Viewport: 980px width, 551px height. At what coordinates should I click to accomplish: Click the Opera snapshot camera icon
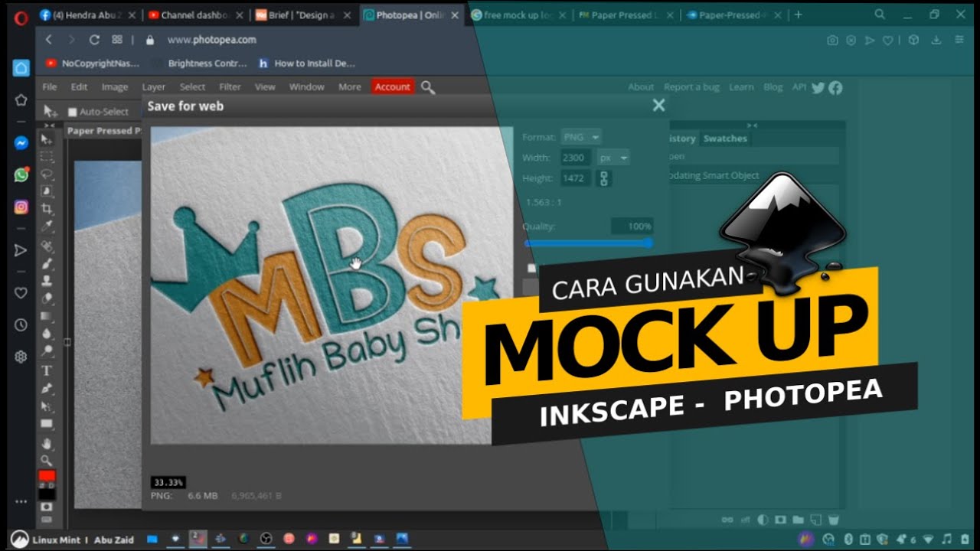(x=832, y=40)
